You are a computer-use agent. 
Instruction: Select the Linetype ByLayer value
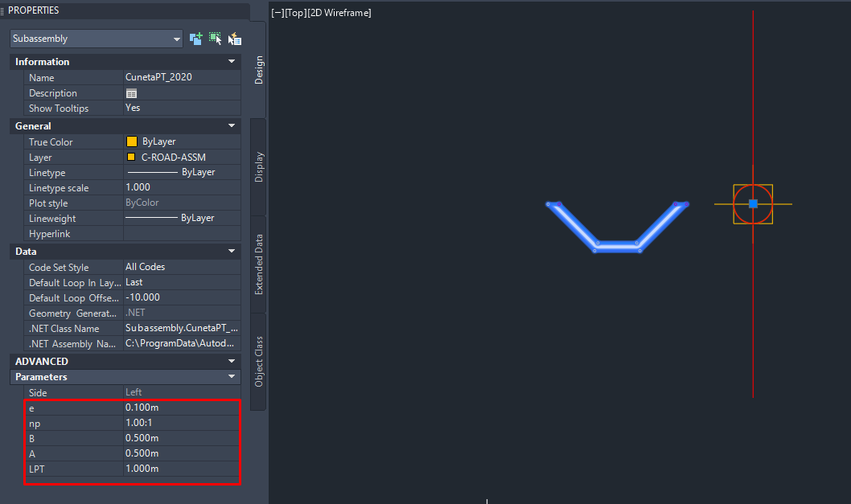[182, 172]
